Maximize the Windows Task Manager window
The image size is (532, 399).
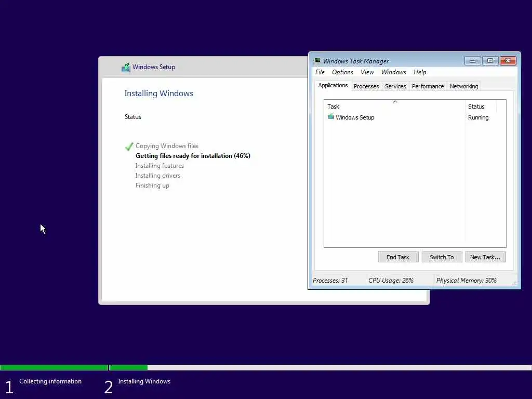pos(490,61)
